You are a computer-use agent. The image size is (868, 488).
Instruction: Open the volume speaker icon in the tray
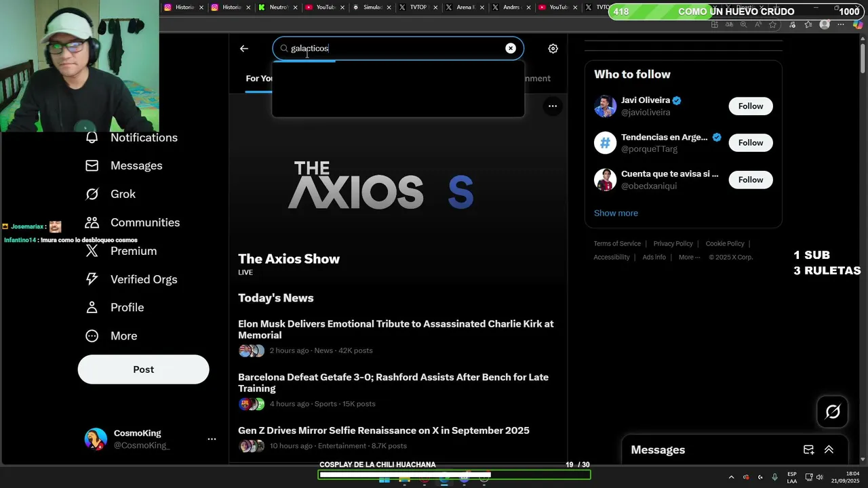(819, 477)
